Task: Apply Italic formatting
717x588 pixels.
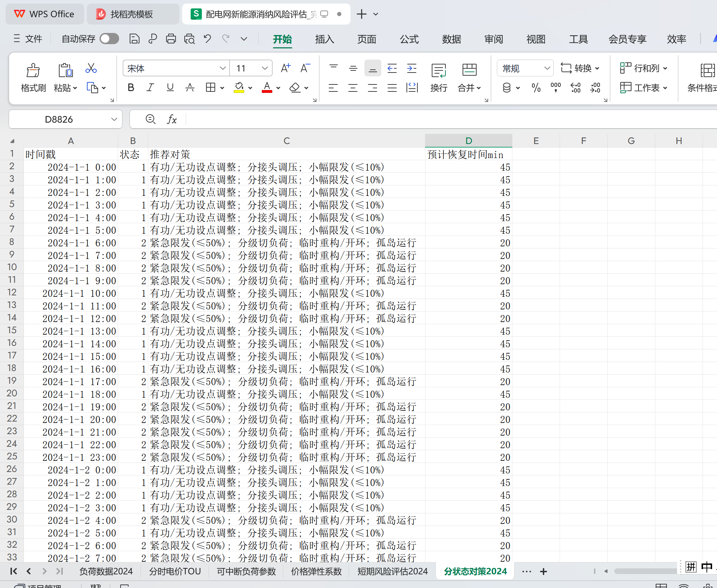Action: coord(150,88)
